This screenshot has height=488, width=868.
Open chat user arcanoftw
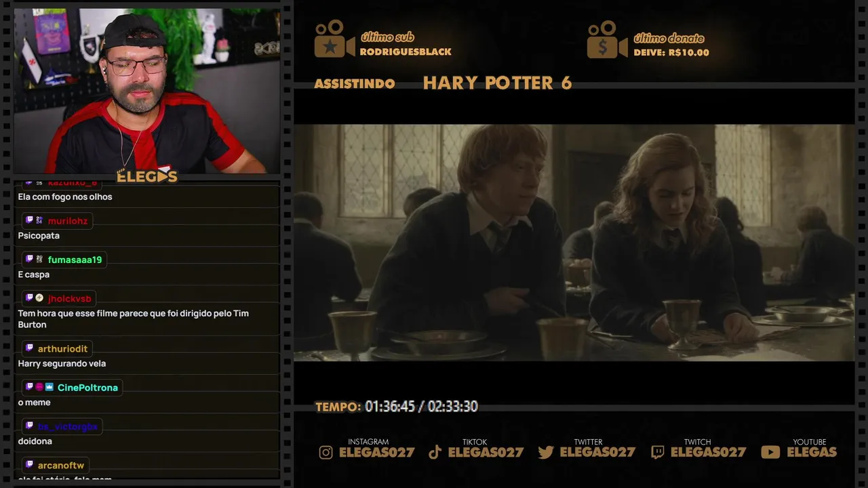point(61,466)
